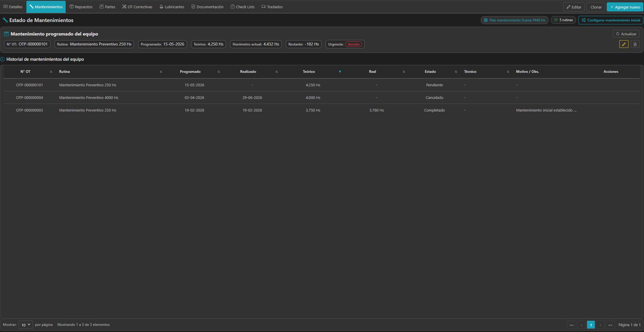
Task: Click Mantenimiento Preventivo 4000 Hs cell
Action: click(x=89, y=97)
